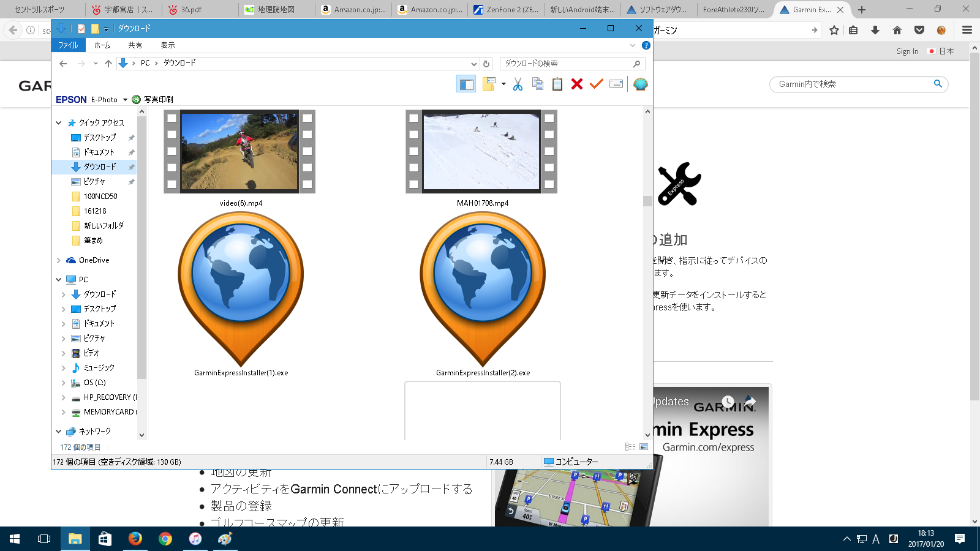The image size is (980, 551).
Task: Open Explorer help question mark
Action: [646, 45]
